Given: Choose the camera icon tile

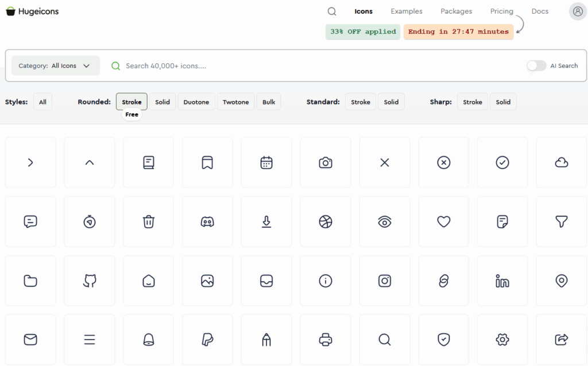Looking at the screenshot, I should pos(326,163).
